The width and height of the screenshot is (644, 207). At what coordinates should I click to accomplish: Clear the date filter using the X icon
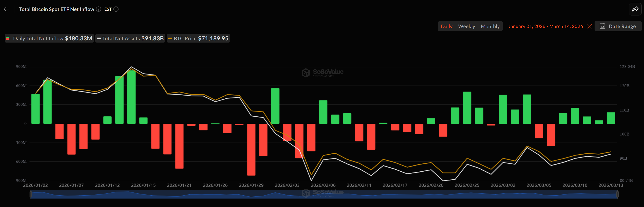[590, 26]
